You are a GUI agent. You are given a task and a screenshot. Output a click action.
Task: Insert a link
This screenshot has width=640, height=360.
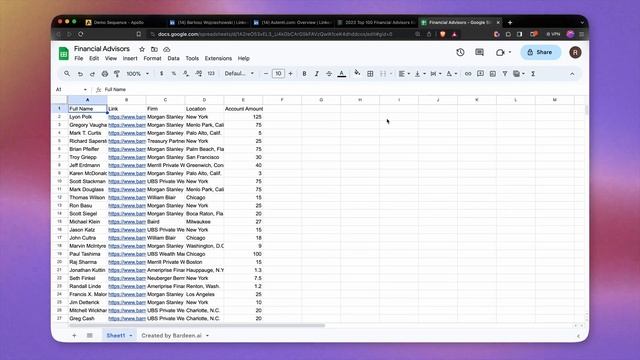[x=468, y=74]
